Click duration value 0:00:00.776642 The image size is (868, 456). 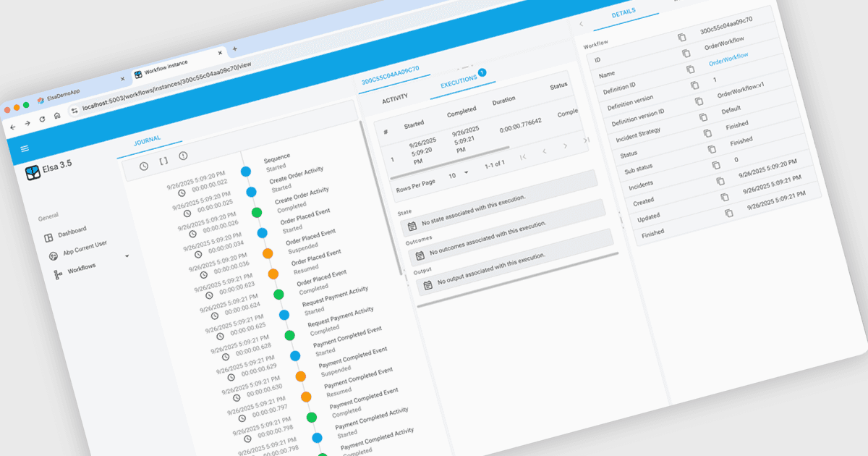pos(521,124)
